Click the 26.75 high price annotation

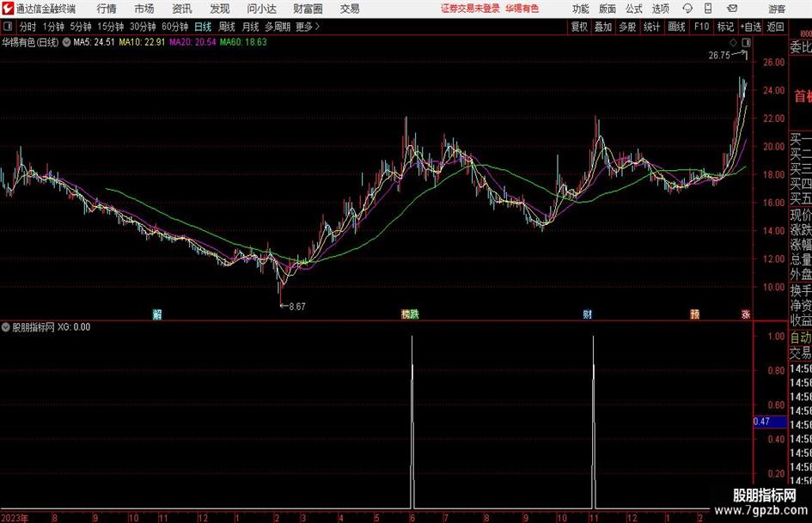tap(719, 56)
